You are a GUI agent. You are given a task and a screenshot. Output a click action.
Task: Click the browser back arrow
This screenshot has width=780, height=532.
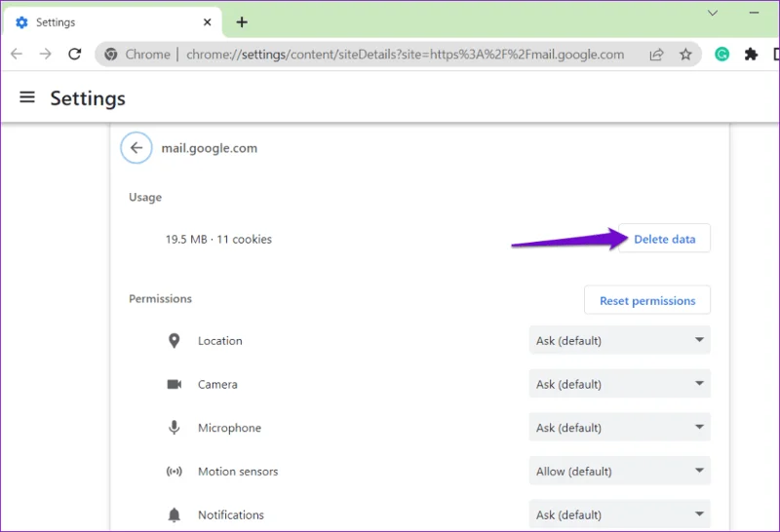point(17,54)
